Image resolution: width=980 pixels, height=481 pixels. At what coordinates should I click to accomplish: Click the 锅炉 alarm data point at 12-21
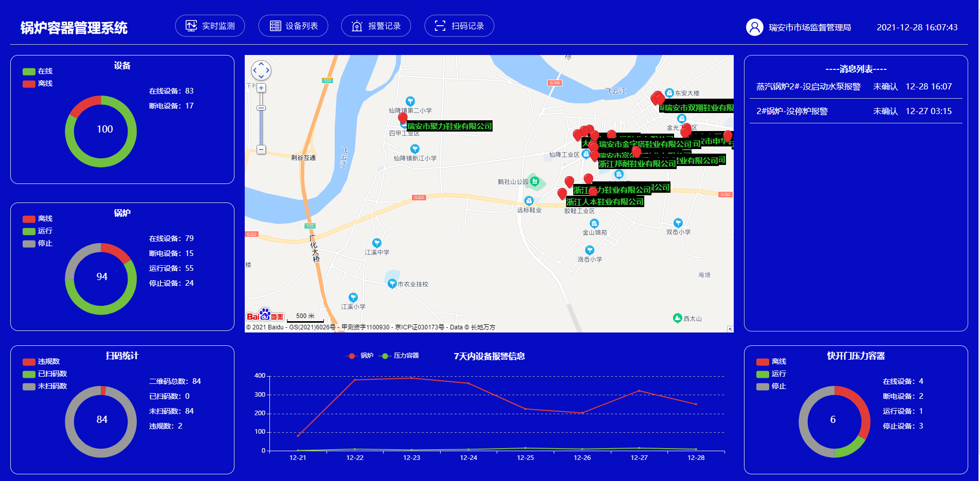click(298, 436)
